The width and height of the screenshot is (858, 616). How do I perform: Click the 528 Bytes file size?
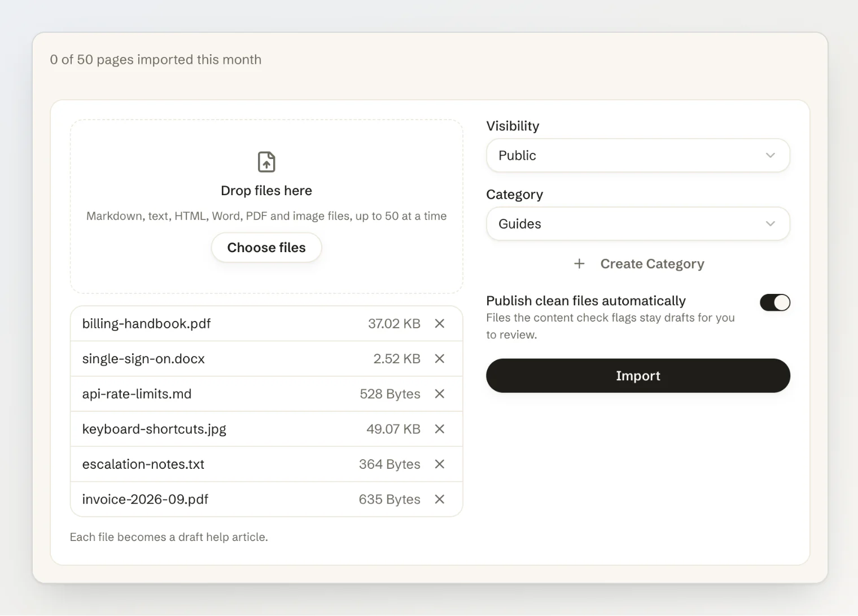[390, 394]
